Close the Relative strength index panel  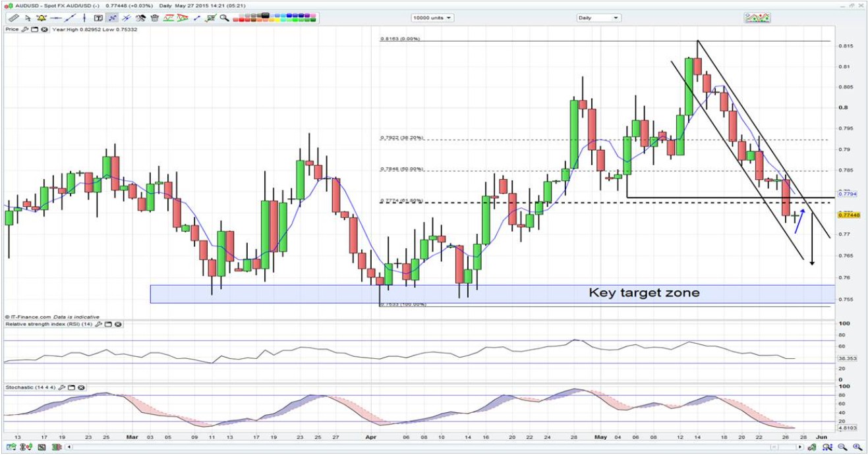pyautogui.click(x=117, y=324)
